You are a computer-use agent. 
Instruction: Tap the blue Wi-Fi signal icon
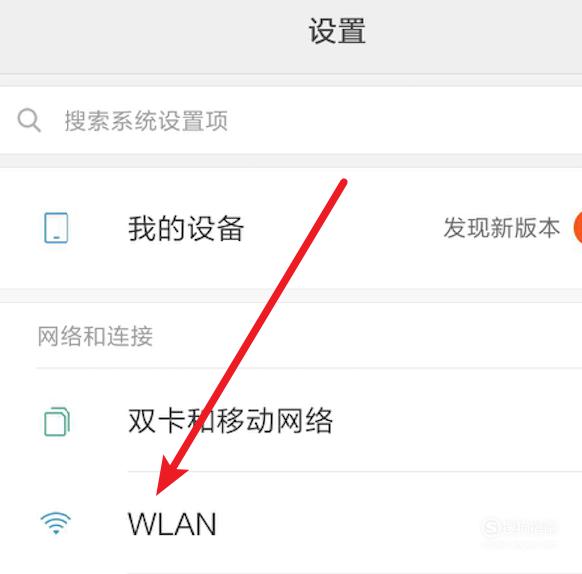pyautogui.click(x=56, y=523)
